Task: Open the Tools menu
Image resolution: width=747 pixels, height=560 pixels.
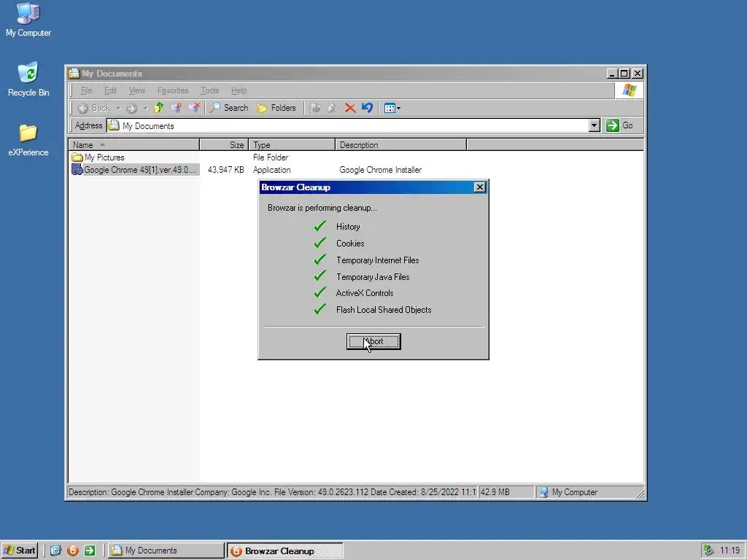Action: tap(209, 90)
